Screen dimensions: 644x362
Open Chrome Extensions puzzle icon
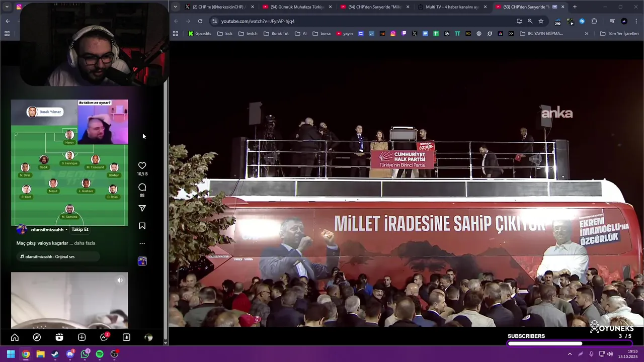[x=594, y=21]
